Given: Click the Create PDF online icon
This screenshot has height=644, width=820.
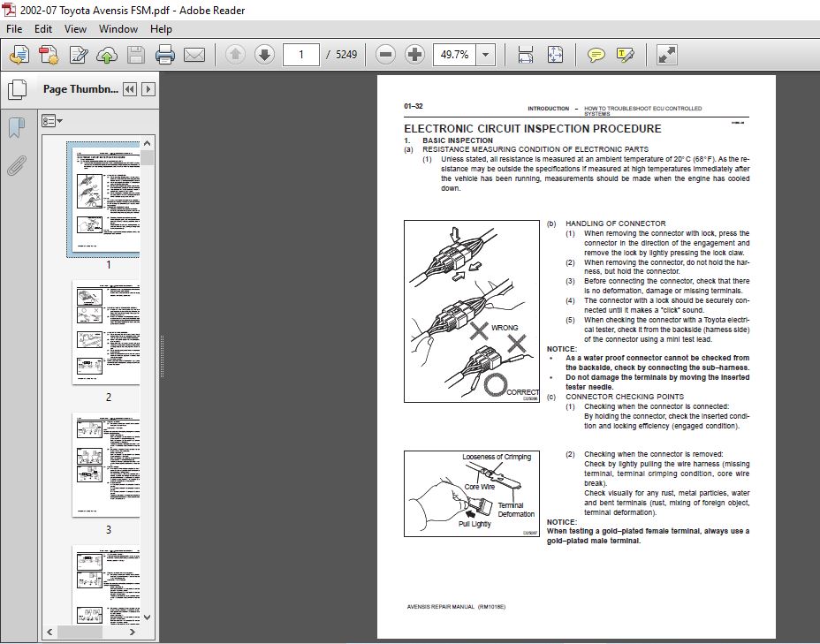Looking at the screenshot, I should 19,55.
